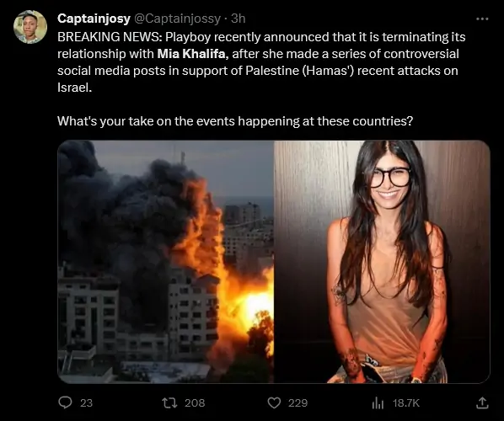Screen dimensions: 504x421
Task: Click the retweet arrows icon
Action: tap(169, 402)
